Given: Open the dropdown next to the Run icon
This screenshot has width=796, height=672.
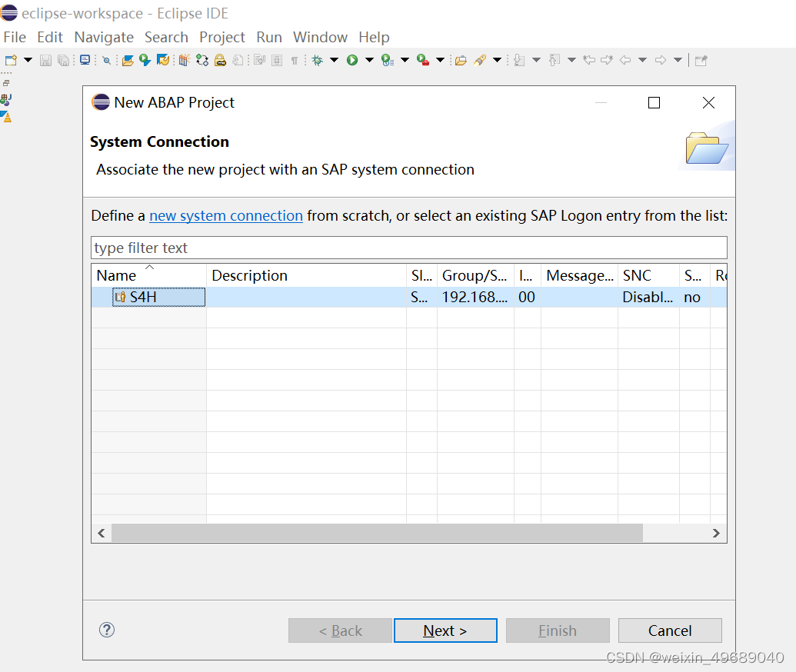Looking at the screenshot, I should (368, 60).
